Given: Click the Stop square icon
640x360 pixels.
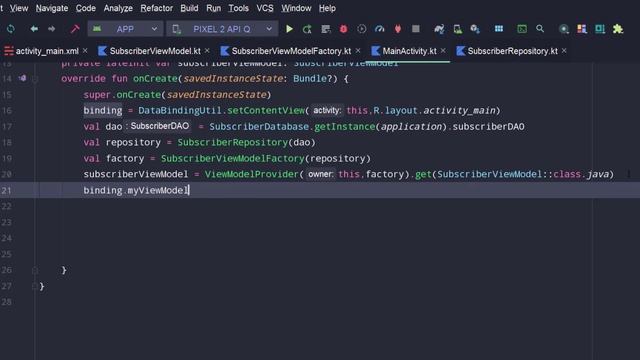Looking at the screenshot, I should click(x=416, y=29).
